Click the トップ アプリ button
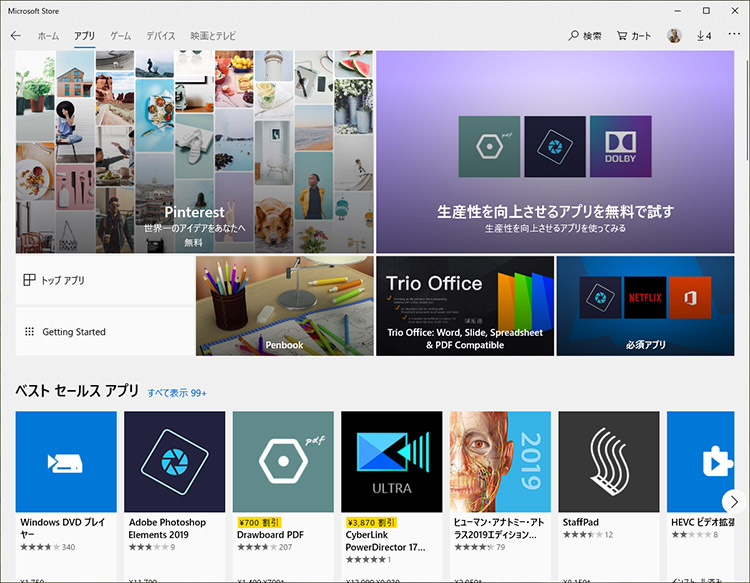Screen dimensions: 750x583 [x=105, y=281]
